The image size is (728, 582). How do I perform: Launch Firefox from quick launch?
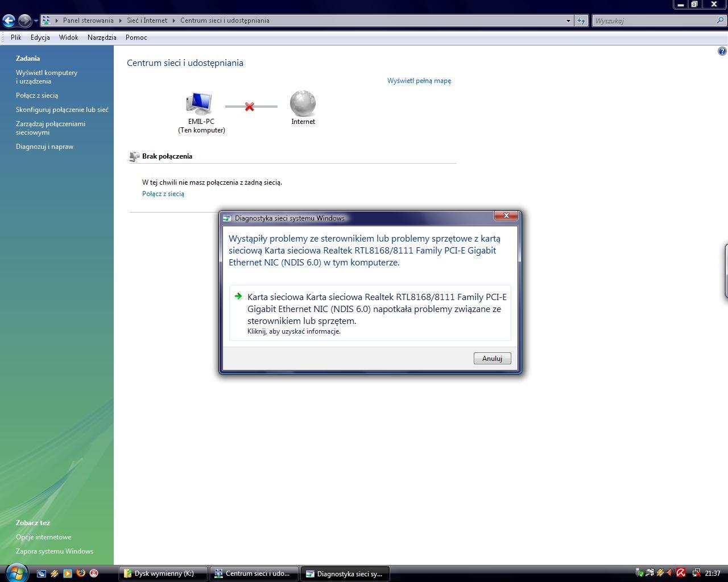[81, 573]
